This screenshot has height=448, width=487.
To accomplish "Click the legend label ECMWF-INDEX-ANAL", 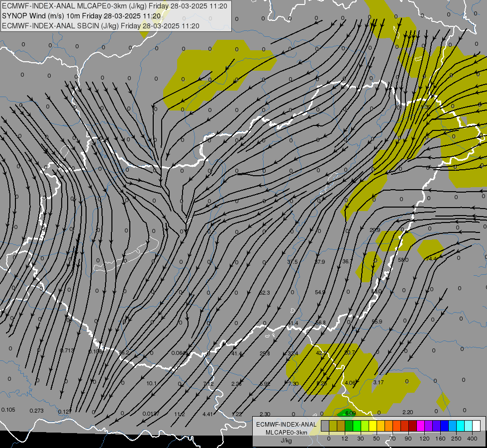I will [x=286, y=425].
